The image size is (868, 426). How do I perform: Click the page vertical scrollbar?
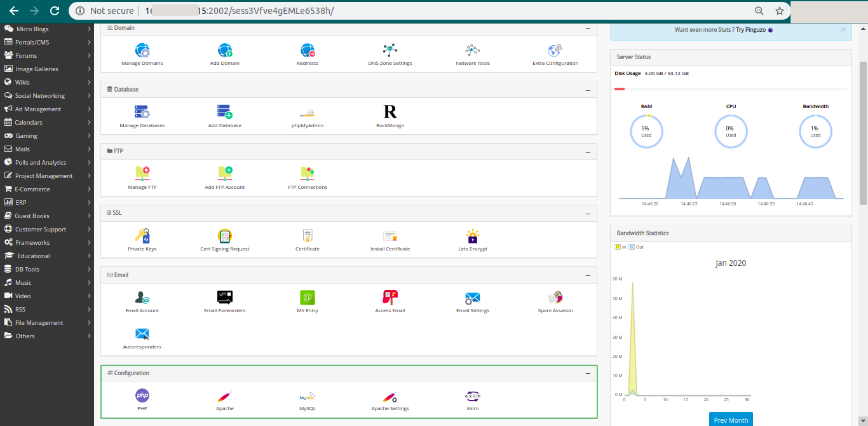click(x=863, y=134)
